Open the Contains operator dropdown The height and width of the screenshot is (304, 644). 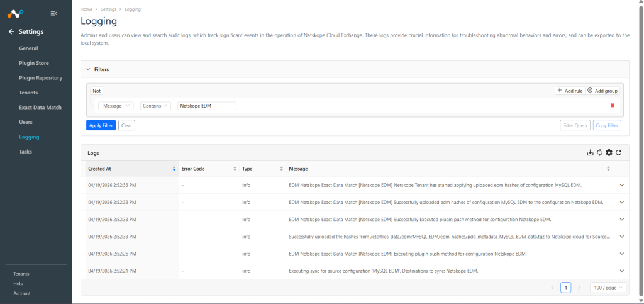pos(156,106)
